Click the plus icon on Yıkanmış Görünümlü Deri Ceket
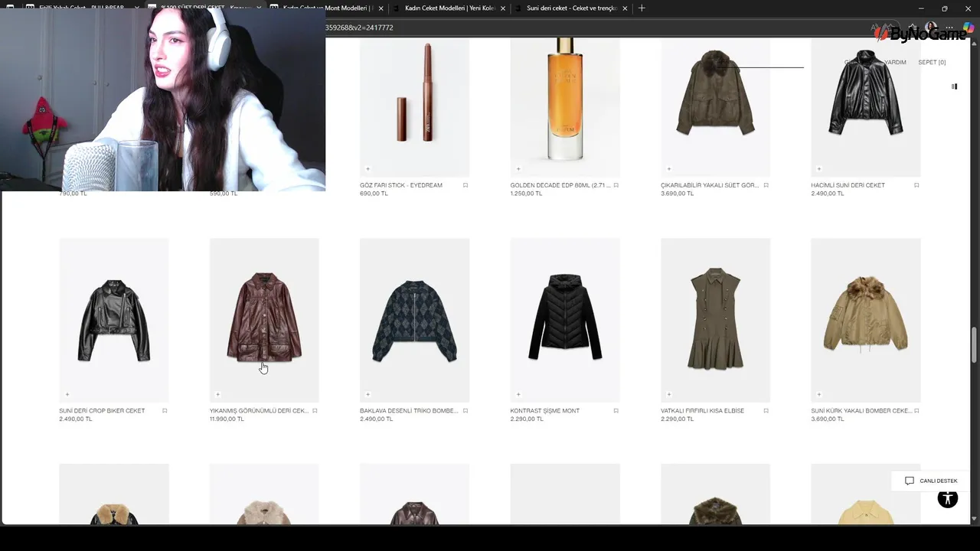The height and width of the screenshot is (551, 980). 217,395
